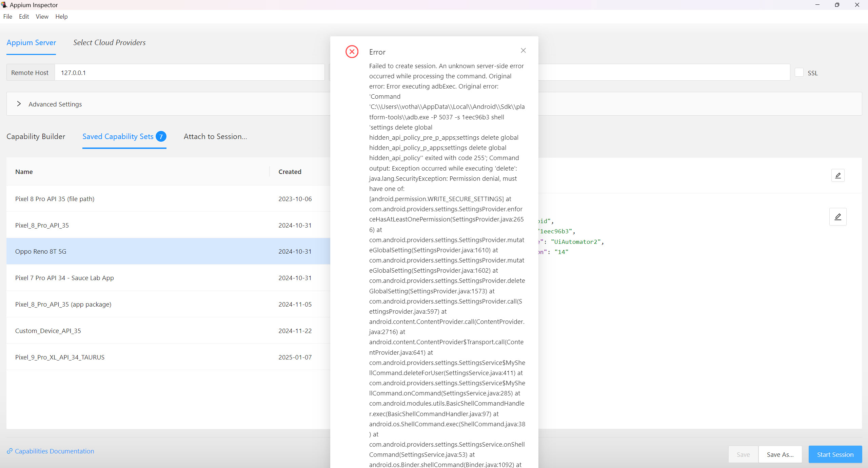Open the File menu
The width and height of the screenshot is (868, 468).
(8, 17)
